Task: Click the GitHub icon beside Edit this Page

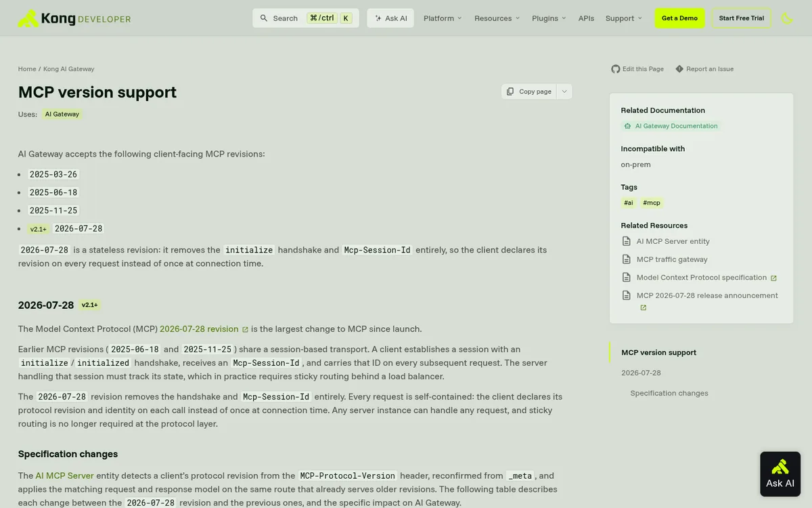Action: pyautogui.click(x=616, y=69)
